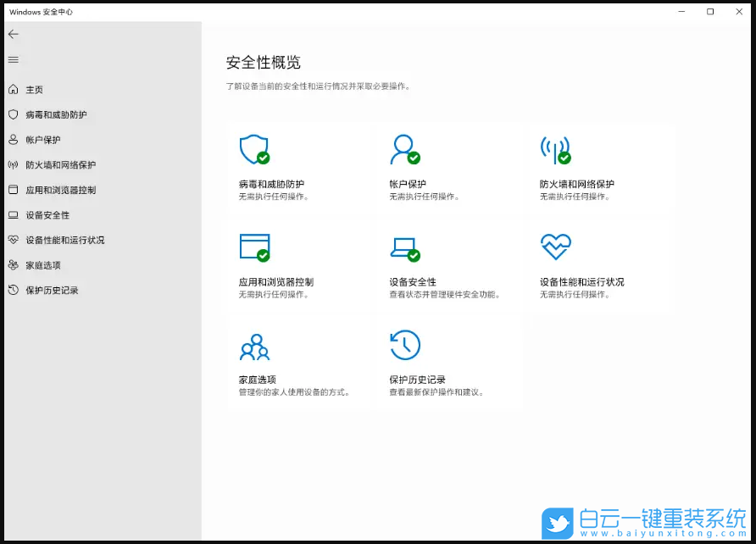Viewport: 756px width, 544px height.
Task: Open 病毒和威胁防护 shield tile icon
Action: point(253,147)
